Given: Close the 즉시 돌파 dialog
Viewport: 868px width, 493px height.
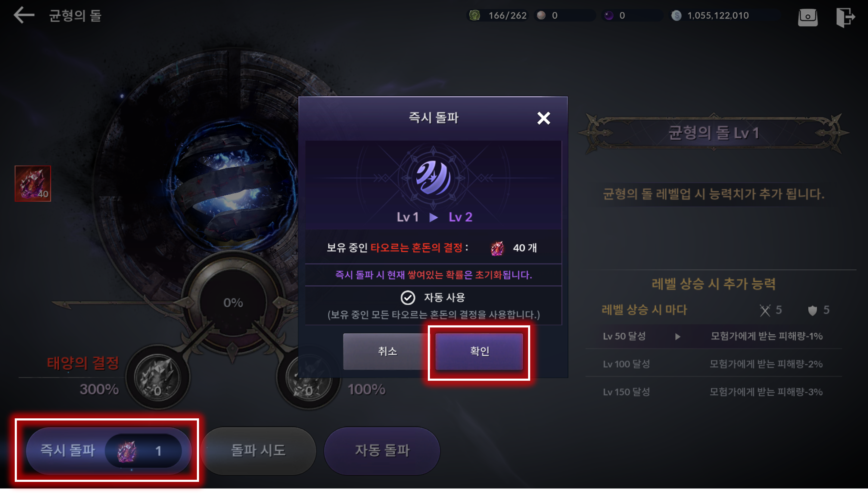Looking at the screenshot, I should [543, 118].
